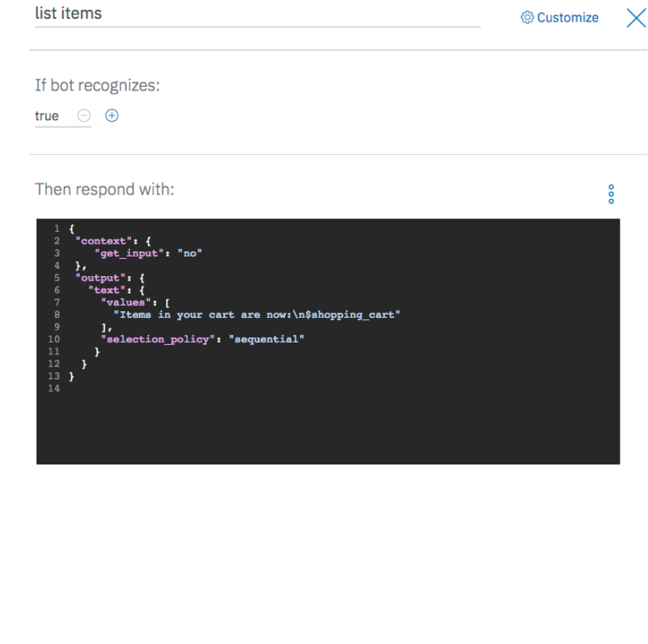This screenshot has width=648, height=644.
Task: Click the 'Then respond with:' heading
Action: tap(105, 189)
